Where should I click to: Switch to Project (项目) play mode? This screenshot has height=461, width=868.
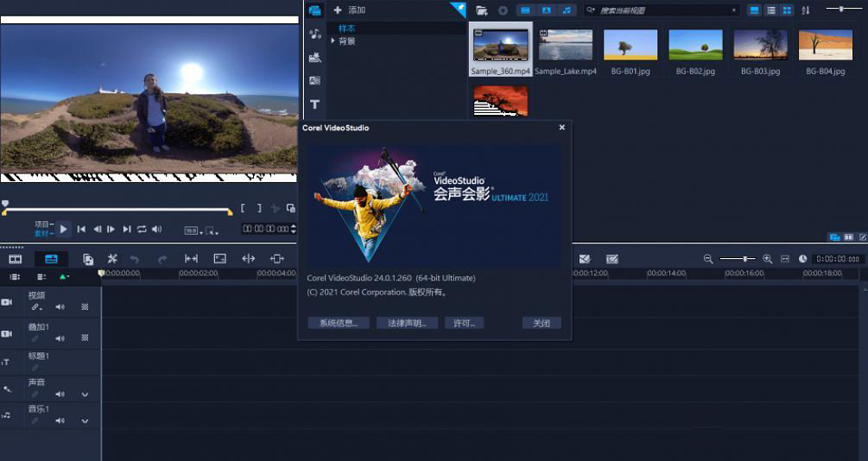[x=44, y=224]
